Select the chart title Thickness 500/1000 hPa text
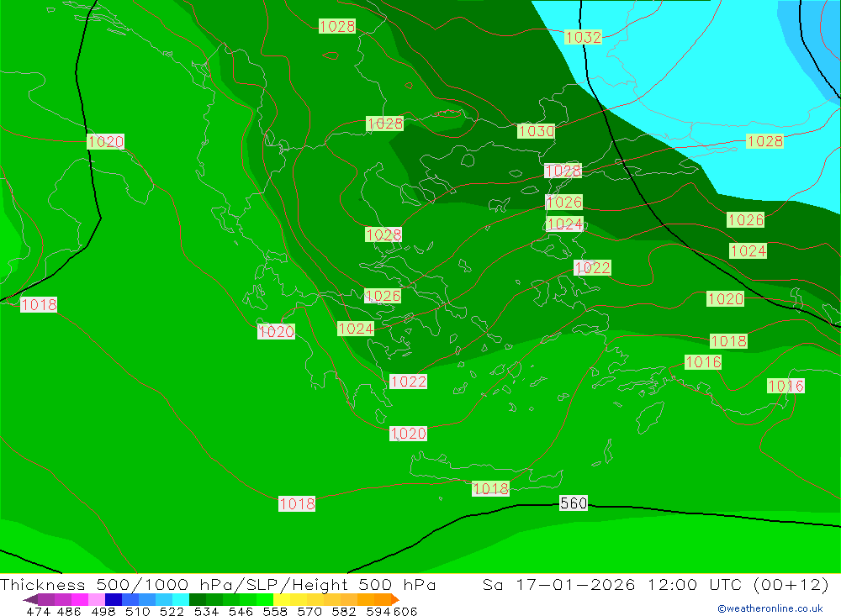841x616 pixels. pyautogui.click(x=114, y=584)
